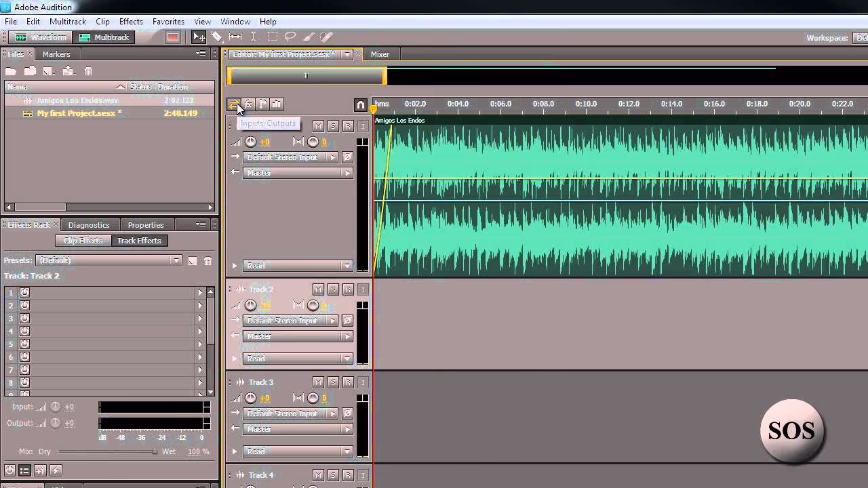Screen dimensions: 868x488
Task: Select the Lasso Selection tool
Action: (290, 37)
